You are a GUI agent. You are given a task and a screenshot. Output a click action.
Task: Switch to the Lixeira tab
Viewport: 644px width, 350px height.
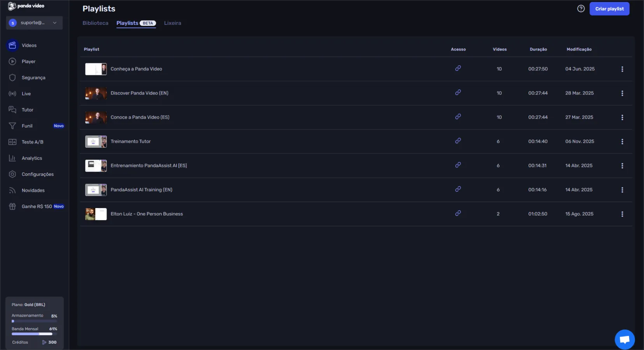(173, 23)
